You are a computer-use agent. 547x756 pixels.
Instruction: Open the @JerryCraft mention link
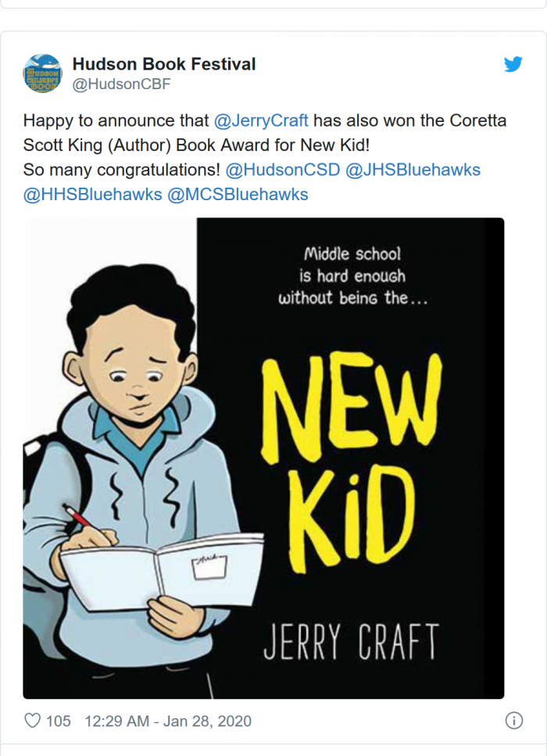tap(261, 121)
